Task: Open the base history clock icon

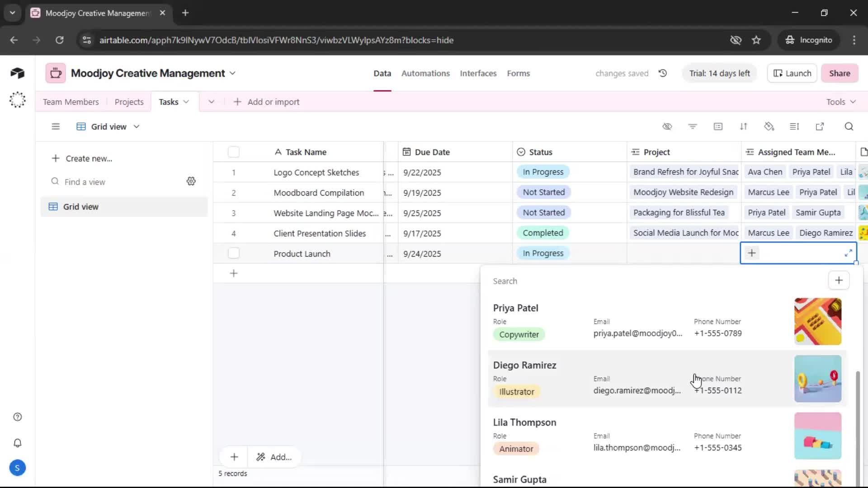Action: pos(663,73)
